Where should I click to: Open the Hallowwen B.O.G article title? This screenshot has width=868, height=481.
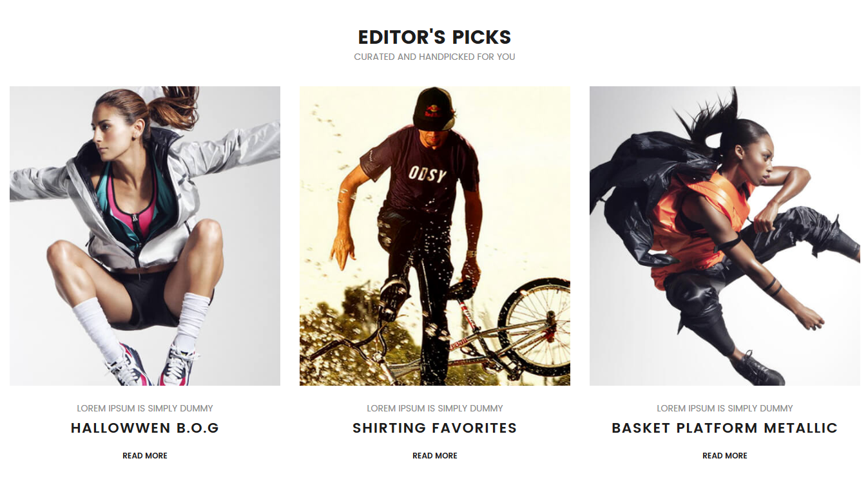pyautogui.click(x=145, y=428)
